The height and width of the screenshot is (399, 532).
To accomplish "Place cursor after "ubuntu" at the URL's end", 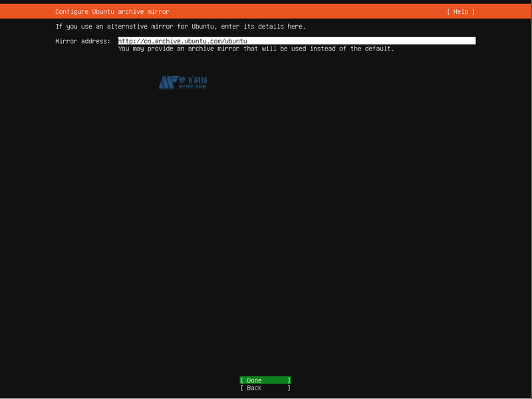I will click(x=248, y=41).
